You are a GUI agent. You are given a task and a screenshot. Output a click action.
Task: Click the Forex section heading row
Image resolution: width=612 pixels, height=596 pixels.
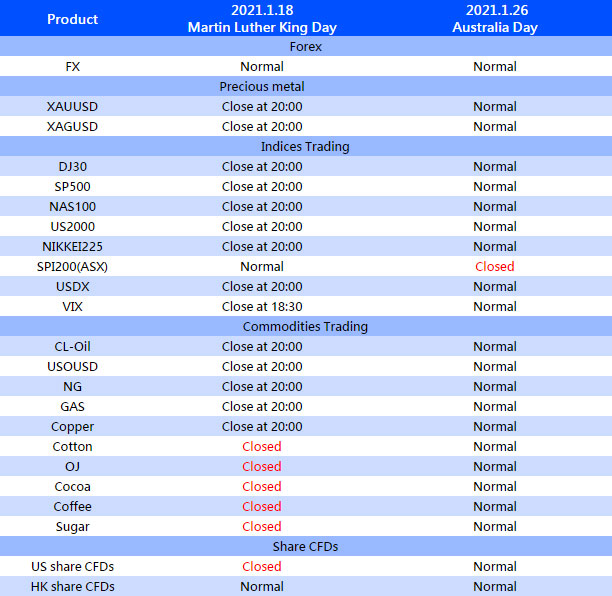pyautogui.click(x=305, y=46)
